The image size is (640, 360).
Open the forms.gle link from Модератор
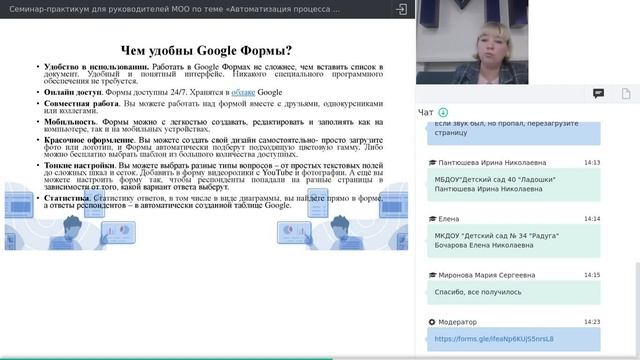pyautogui.click(x=494, y=339)
